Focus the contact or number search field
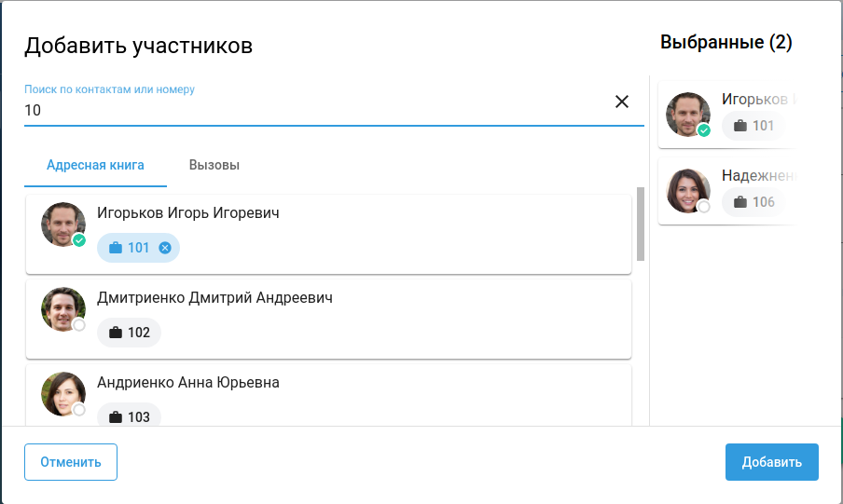 317,110
